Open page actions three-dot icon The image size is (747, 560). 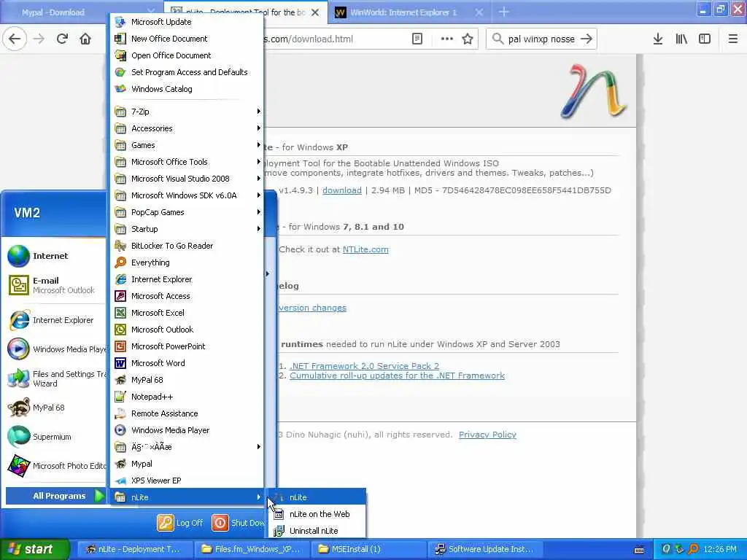tap(447, 39)
